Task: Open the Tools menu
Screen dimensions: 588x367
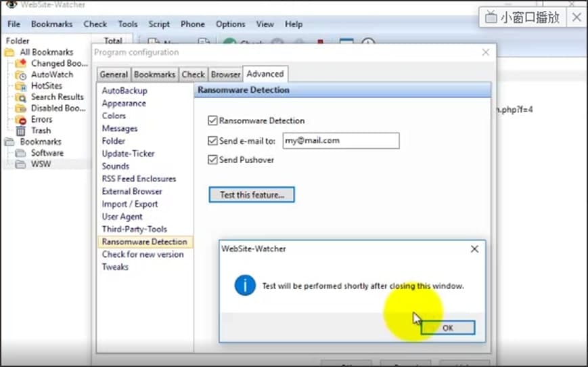Action: pos(128,24)
